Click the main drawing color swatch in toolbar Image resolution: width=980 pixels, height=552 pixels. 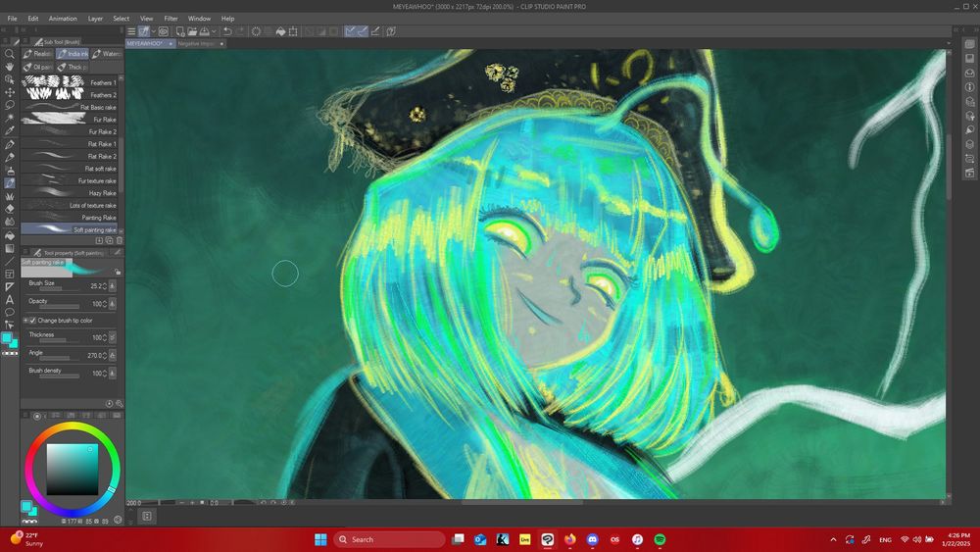[x=7, y=338]
